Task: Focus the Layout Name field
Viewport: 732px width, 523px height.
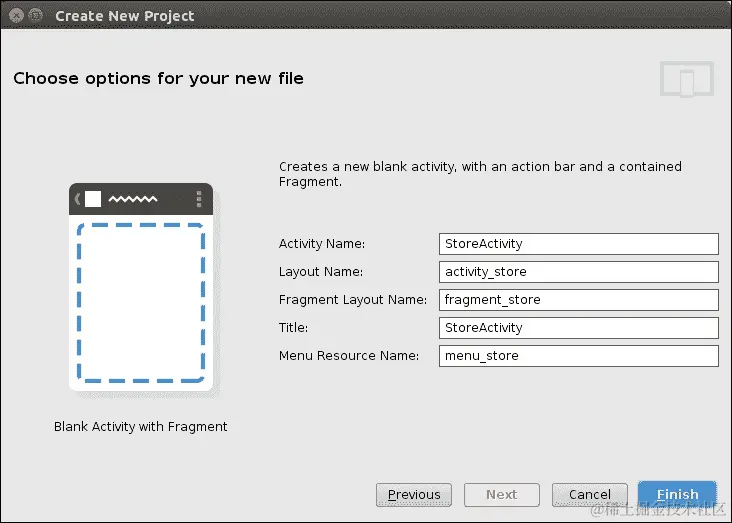Action: (578, 272)
